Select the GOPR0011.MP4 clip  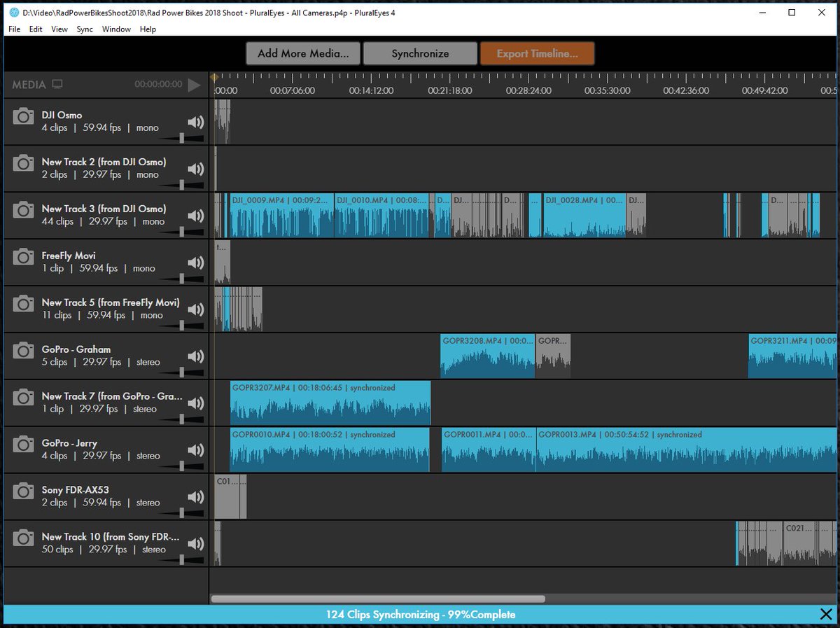point(489,449)
